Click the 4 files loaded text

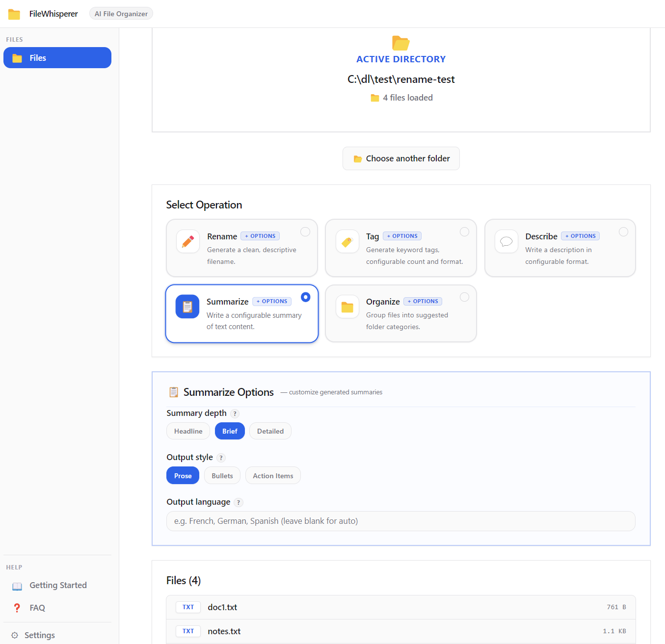(x=408, y=98)
